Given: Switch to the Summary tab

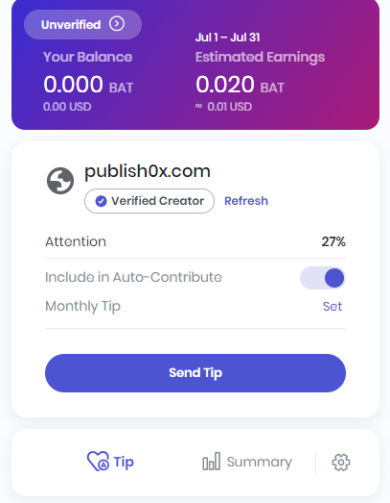Looking at the screenshot, I should 247,462.
